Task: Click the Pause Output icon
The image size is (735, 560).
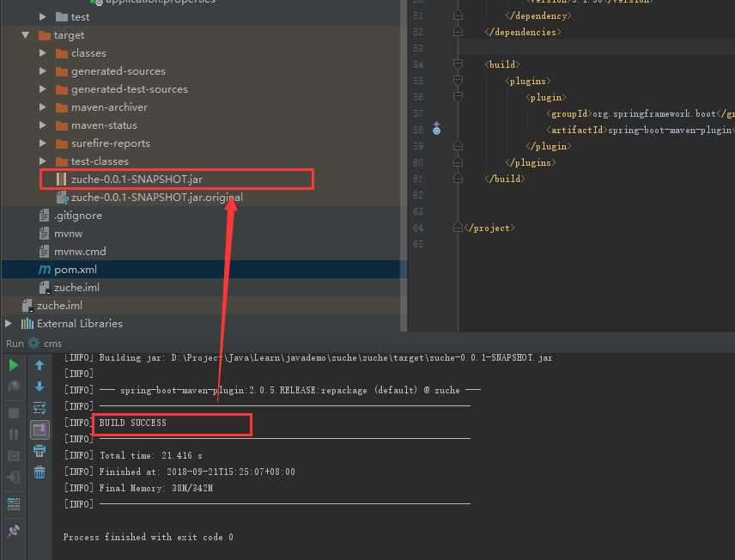Action: (x=14, y=435)
